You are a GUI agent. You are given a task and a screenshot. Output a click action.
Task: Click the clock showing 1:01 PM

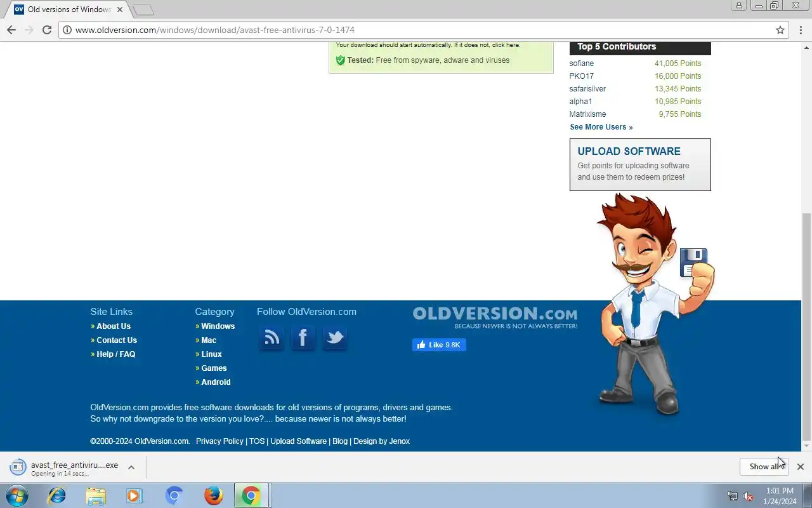click(780, 491)
